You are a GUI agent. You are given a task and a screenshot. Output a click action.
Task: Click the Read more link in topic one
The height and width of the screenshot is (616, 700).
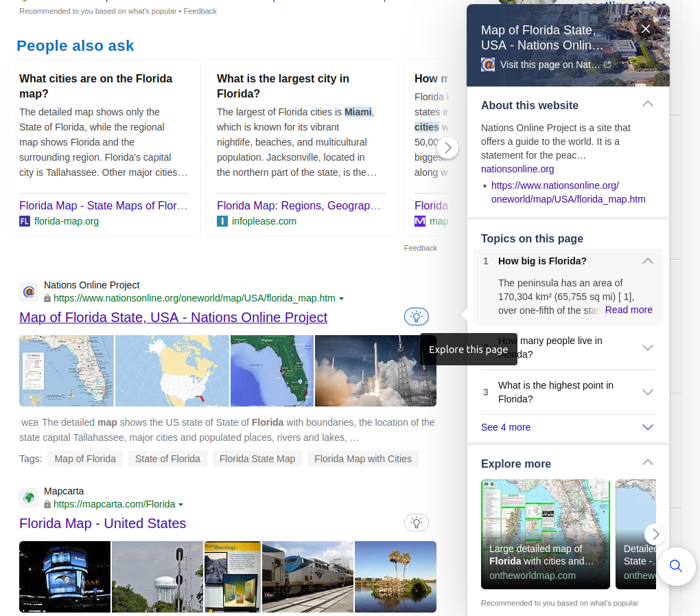[x=628, y=310]
